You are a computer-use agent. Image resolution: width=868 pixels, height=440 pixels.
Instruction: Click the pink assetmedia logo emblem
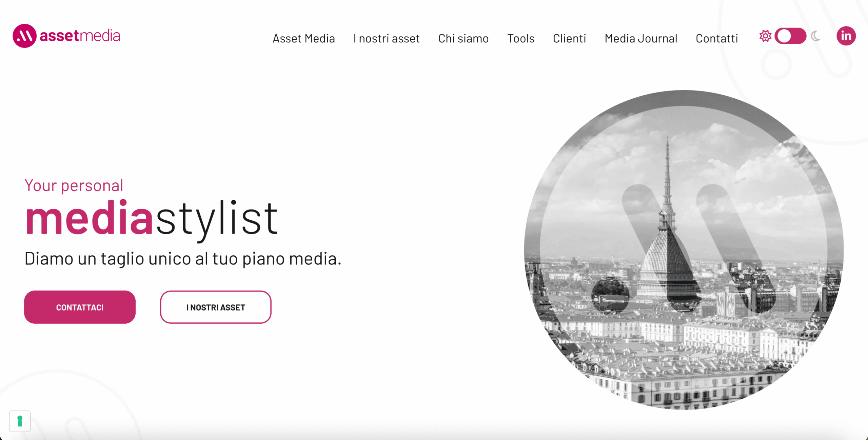tap(24, 36)
